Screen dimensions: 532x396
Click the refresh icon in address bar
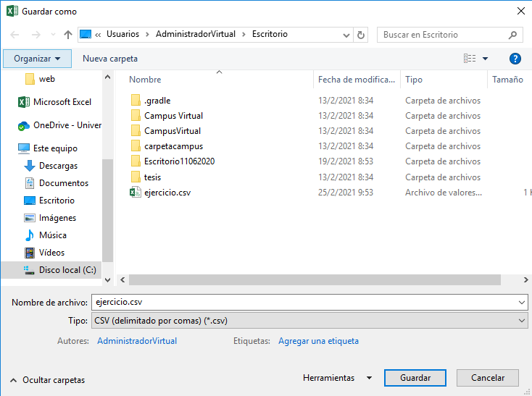click(x=362, y=35)
